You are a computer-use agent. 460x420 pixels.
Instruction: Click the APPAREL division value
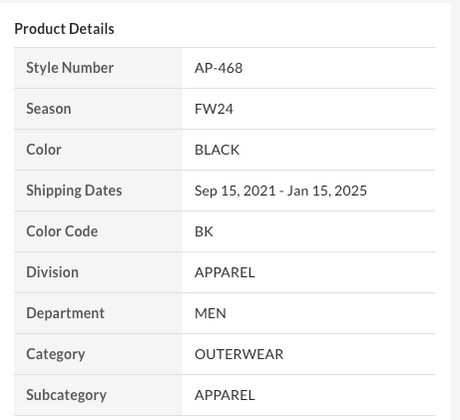click(225, 273)
